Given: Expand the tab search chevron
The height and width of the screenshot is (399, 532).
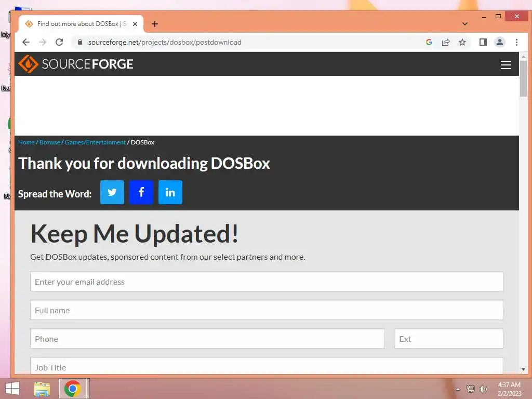Looking at the screenshot, I should click(465, 24).
